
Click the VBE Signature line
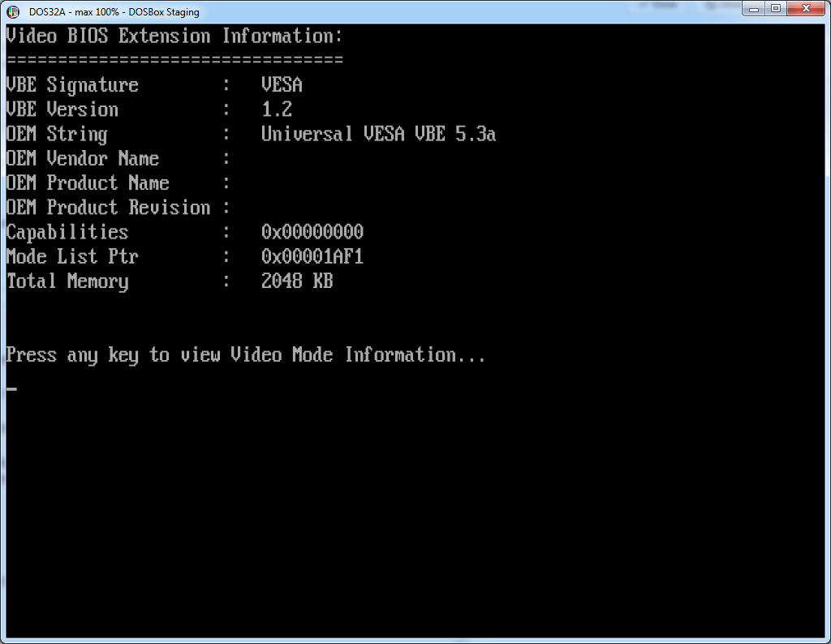(72, 84)
